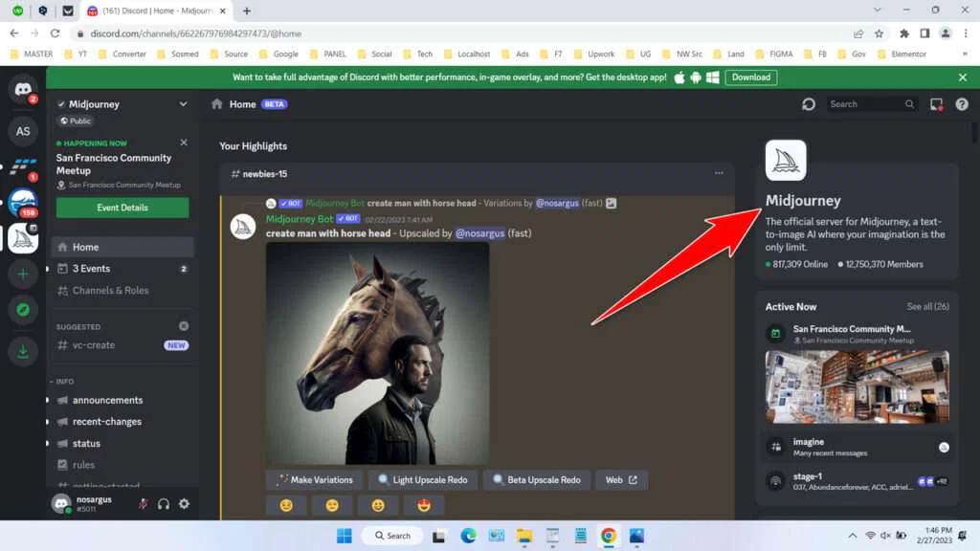Open the Discord Home button in server sidebar
Image resolution: width=980 pixels, height=551 pixels.
(x=23, y=93)
